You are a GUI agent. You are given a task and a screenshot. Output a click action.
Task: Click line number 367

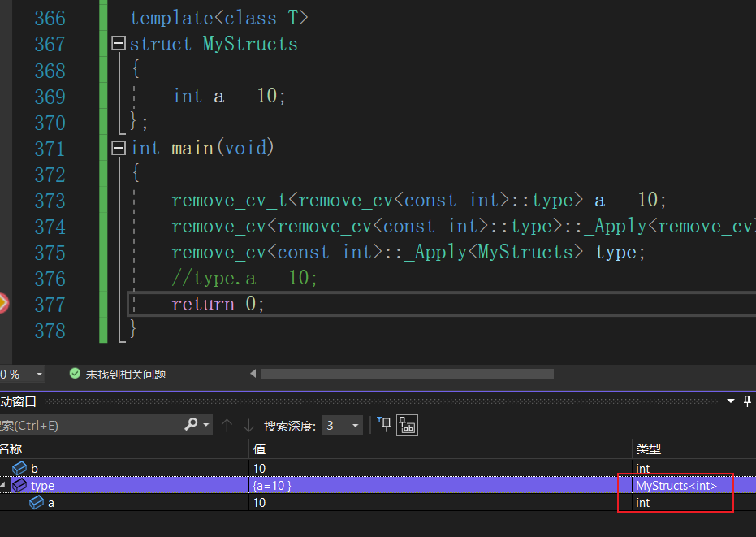pos(50,45)
